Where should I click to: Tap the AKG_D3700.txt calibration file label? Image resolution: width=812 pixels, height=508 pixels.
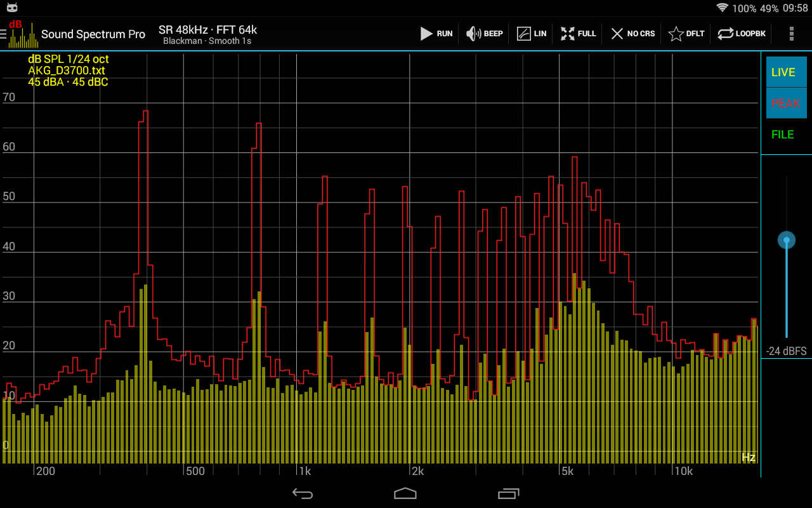click(x=67, y=70)
